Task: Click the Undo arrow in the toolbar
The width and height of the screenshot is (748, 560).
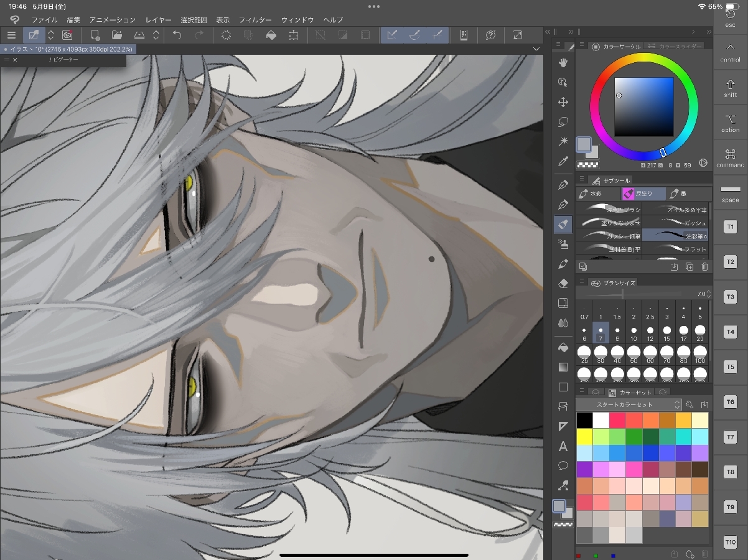Action: 177,35
